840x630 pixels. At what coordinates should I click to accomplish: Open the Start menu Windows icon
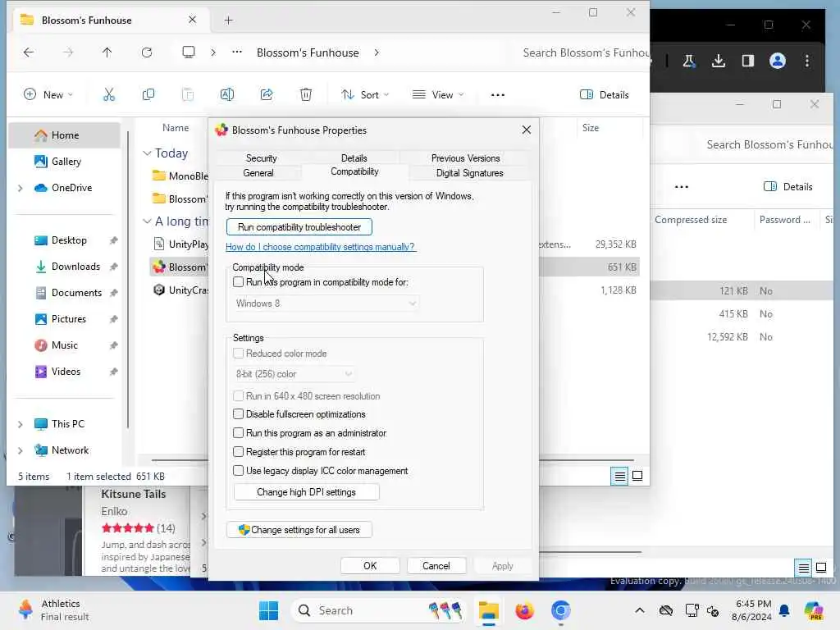268,610
